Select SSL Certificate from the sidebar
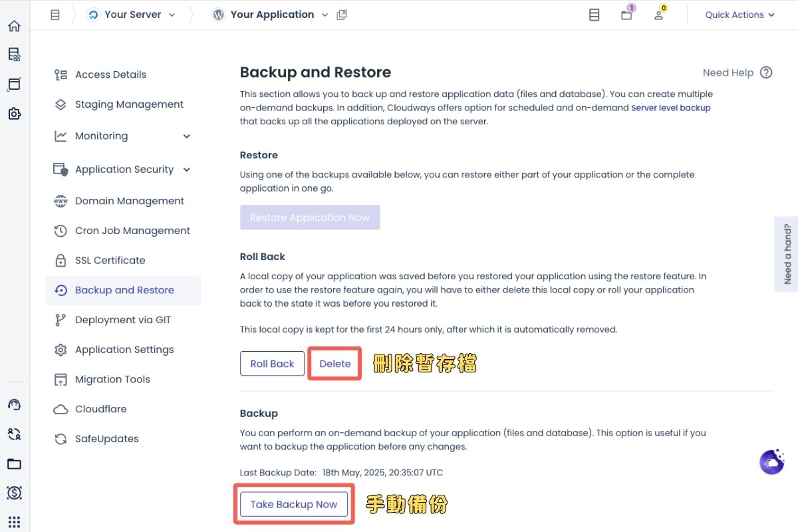The height and width of the screenshot is (532, 798). point(110,260)
